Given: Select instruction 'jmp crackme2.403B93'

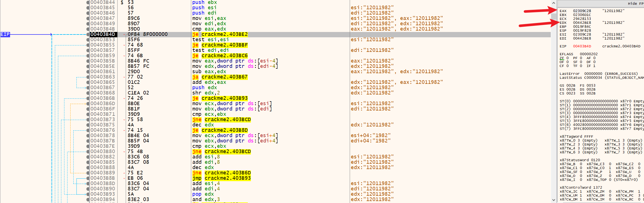Looking at the screenshot, I should coord(221,178).
